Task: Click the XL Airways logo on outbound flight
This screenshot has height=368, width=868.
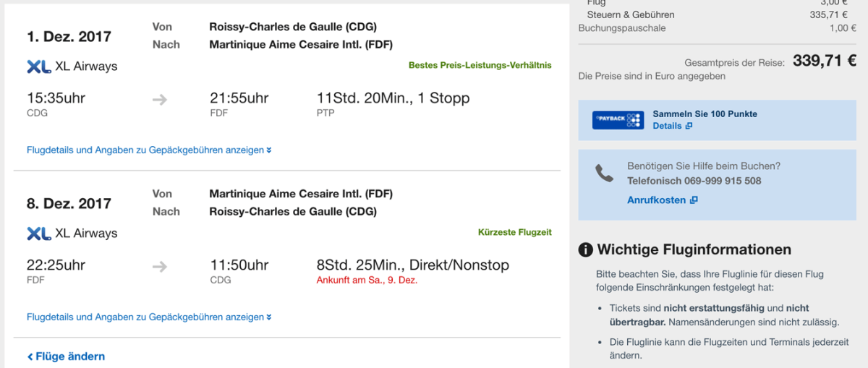Action: tap(38, 67)
